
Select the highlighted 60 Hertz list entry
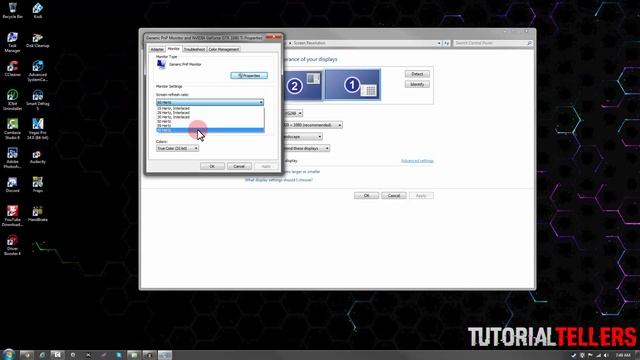210,130
